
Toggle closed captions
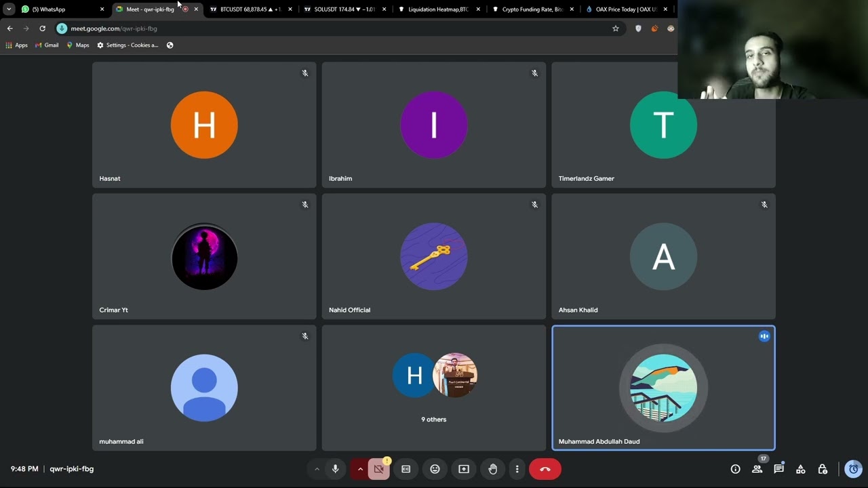406,469
